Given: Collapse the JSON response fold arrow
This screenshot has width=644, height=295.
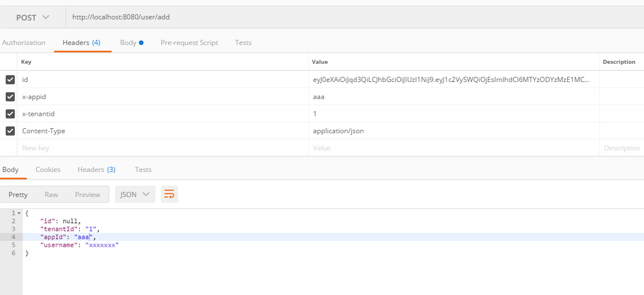Looking at the screenshot, I should 19,213.
